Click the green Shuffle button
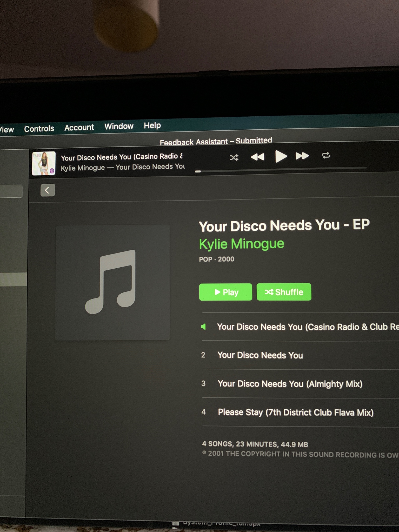 click(x=284, y=292)
